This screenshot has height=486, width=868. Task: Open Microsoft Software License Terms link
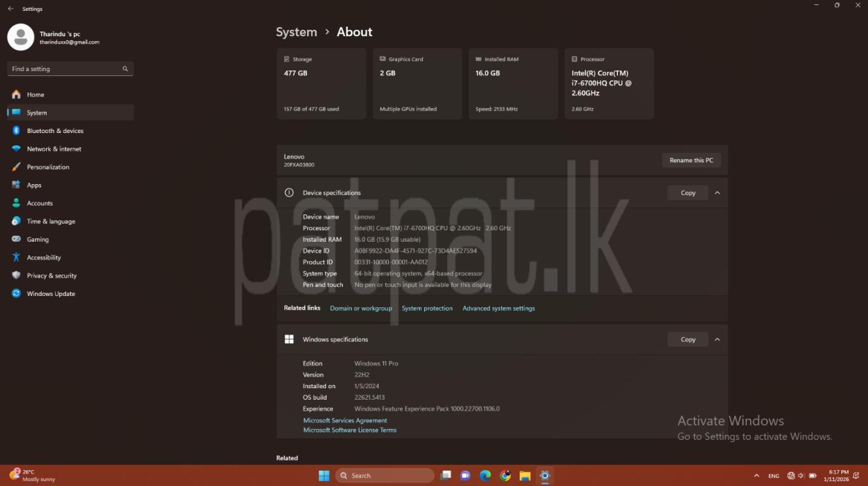click(350, 430)
